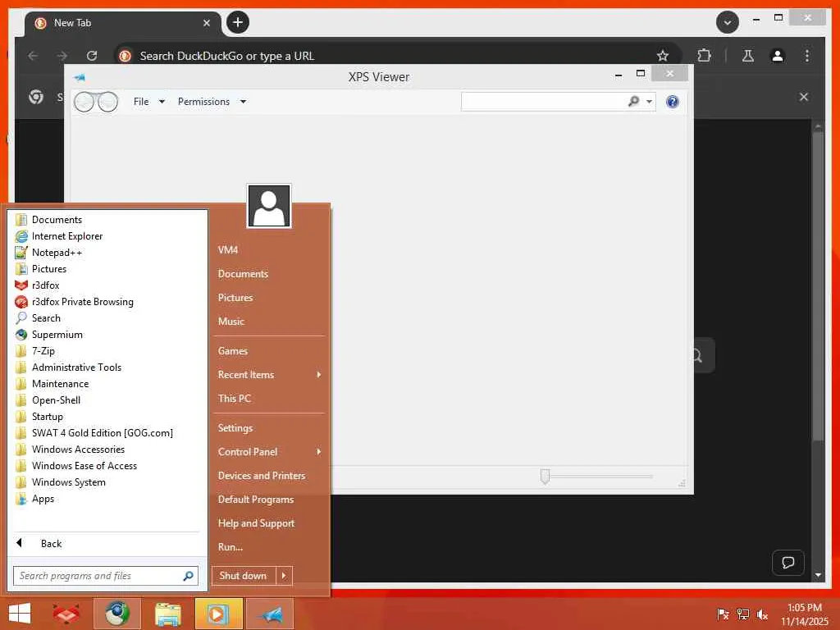Open the Apps entry in start menu
This screenshot has width=840, height=630.
43,499
